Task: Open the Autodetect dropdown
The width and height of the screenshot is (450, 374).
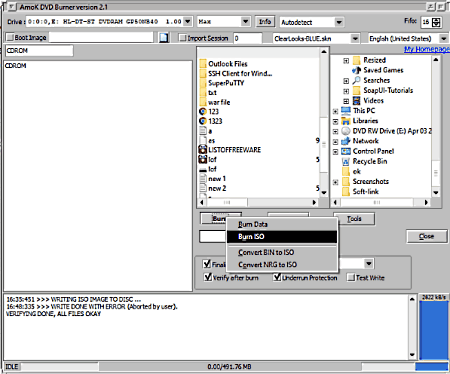Action: coord(339,22)
